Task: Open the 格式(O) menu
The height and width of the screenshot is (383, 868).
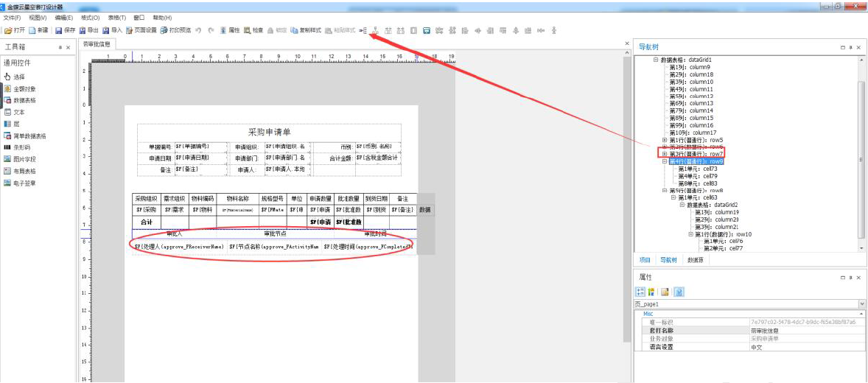Action: pyautogui.click(x=89, y=18)
